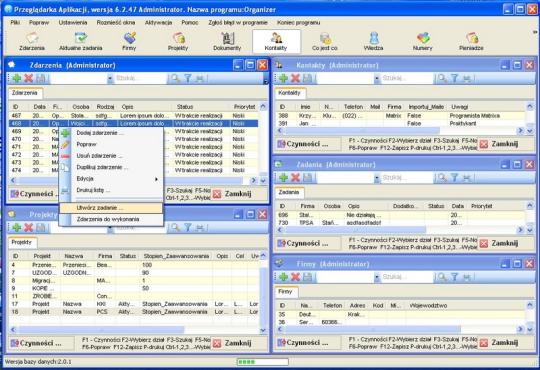Open the Numery module in main toolbar
Image resolution: width=540 pixels, height=370 pixels.
point(423,42)
